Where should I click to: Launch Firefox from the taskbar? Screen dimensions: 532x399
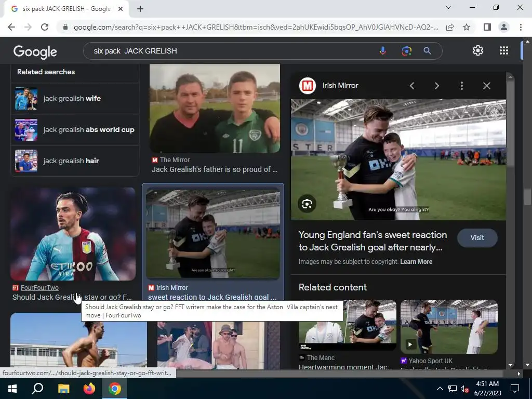[89, 389]
